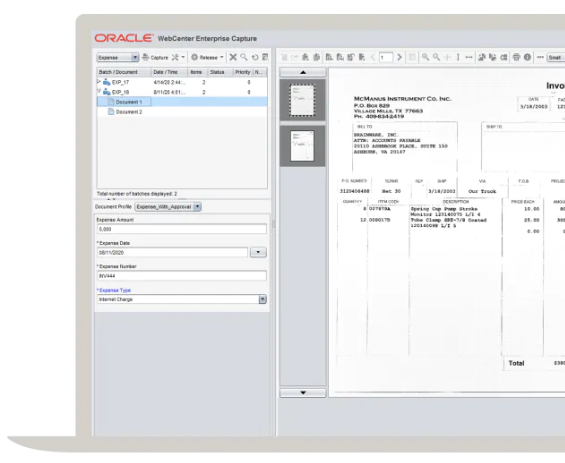The height and width of the screenshot is (463, 565).
Task: Go to next page arrow
Action: 399,57
